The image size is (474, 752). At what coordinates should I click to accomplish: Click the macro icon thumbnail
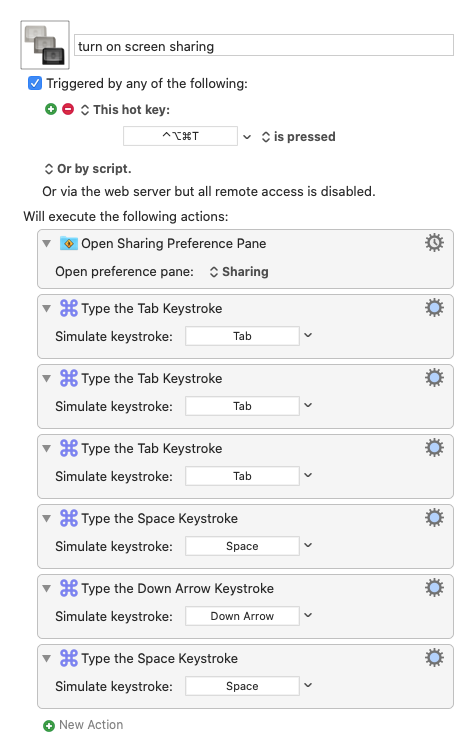click(x=45, y=45)
